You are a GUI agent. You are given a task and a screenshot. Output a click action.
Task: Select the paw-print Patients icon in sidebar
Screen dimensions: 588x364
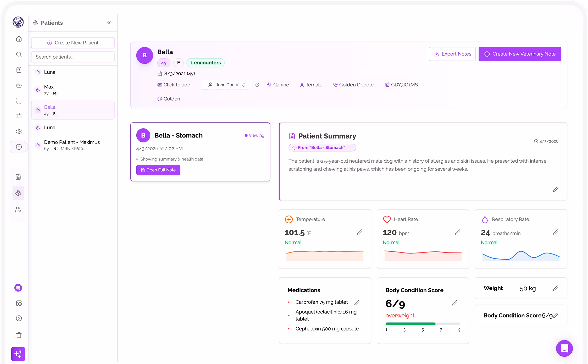(18, 193)
